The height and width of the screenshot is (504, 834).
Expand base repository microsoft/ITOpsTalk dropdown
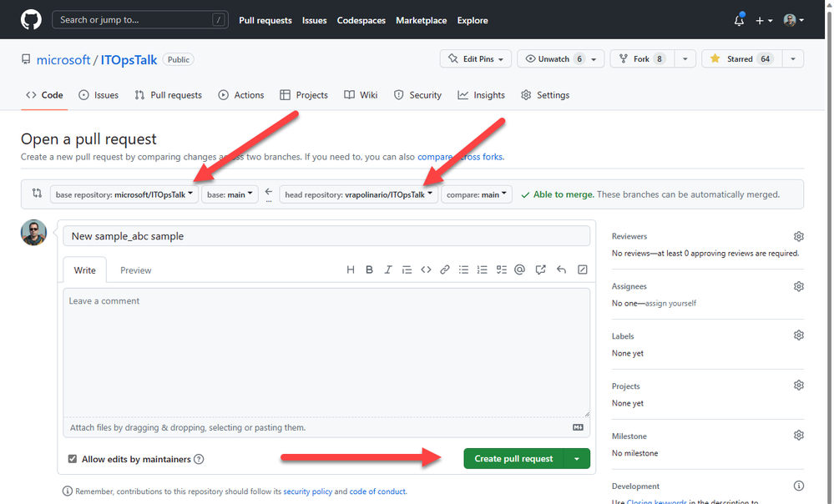tap(124, 194)
